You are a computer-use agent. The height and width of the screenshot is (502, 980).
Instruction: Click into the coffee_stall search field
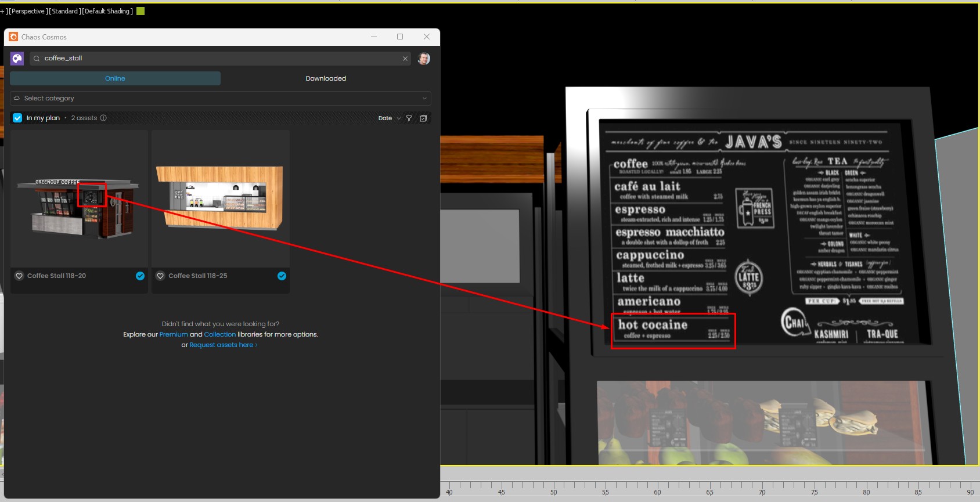[x=221, y=59]
